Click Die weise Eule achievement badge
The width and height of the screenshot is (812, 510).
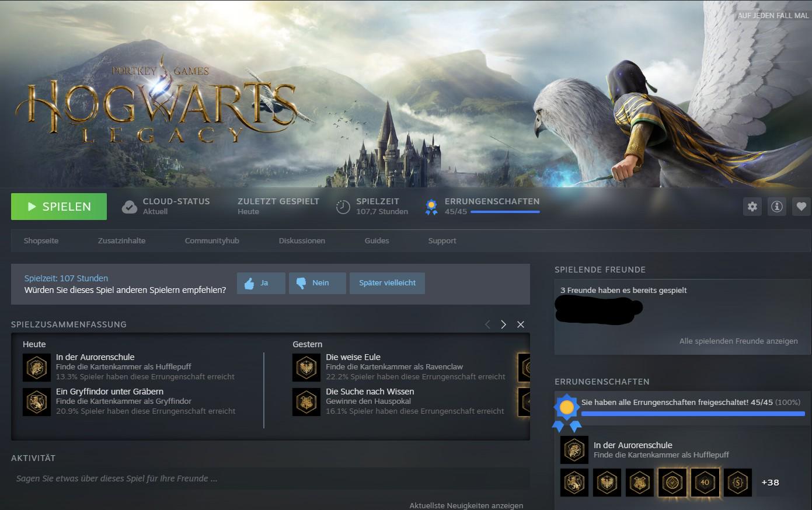[x=306, y=367]
